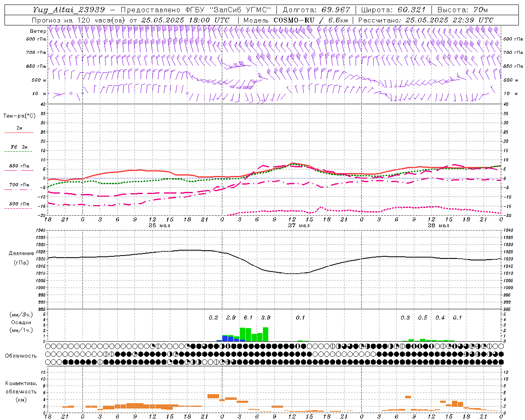The image size is (525, 420).
Task: Select the (мм/3ч.) precipitation unit label
Action: [21, 315]
